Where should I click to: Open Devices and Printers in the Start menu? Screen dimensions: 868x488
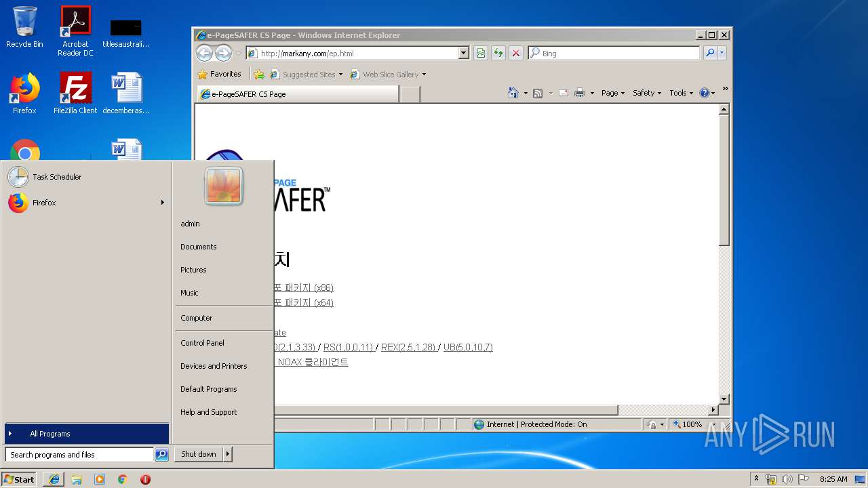(x=214, y=366)
